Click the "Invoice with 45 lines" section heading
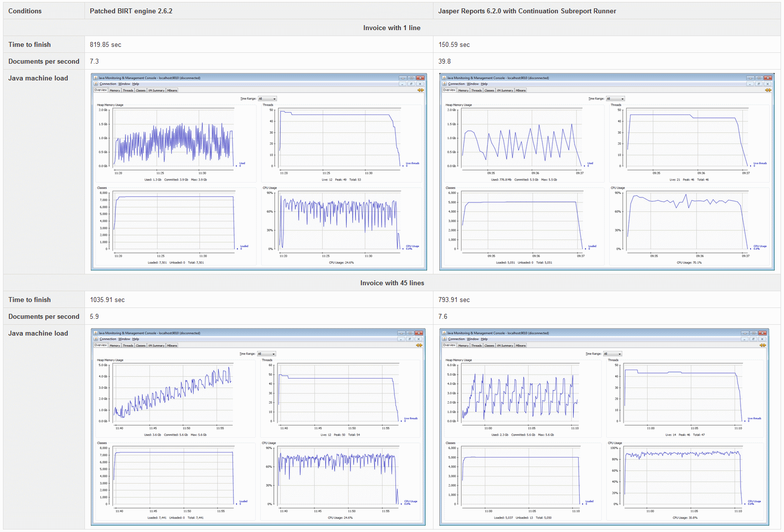 click(x=392, y=283)
